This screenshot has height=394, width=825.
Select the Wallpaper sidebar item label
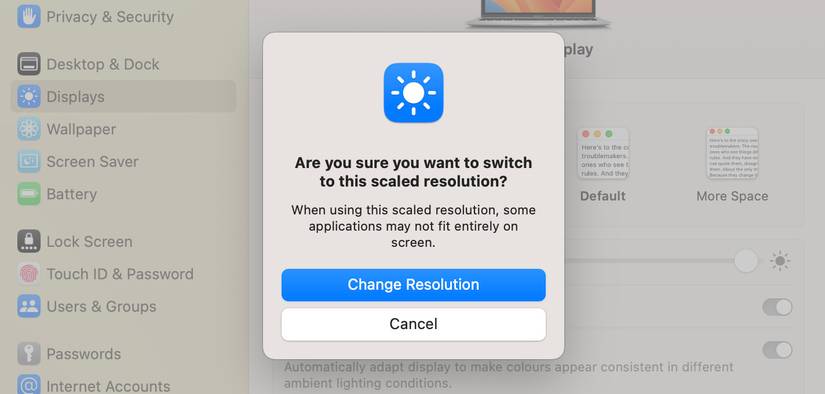81,129
